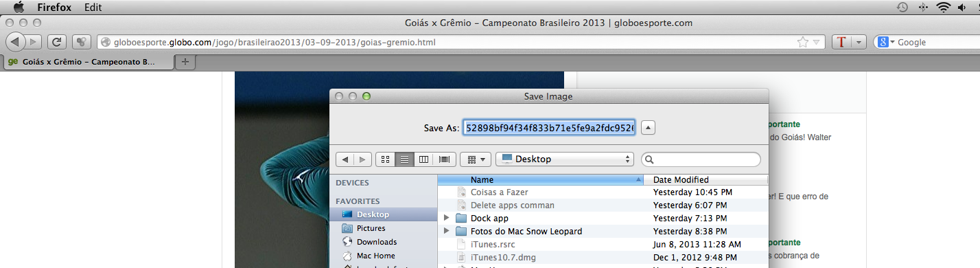This screenshot has height=268, width=980.
Task: Go back in Save dialog navigation
Action: coord(345,159)
